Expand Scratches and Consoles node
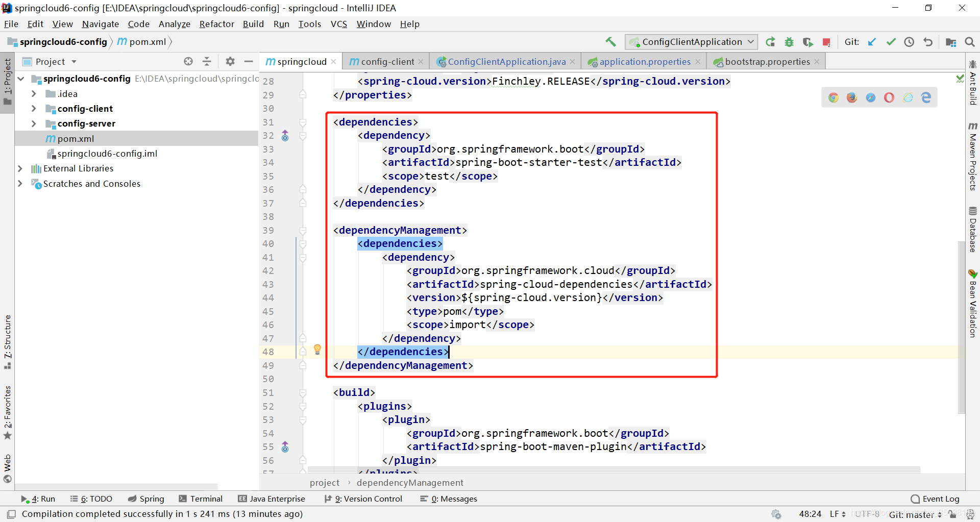The image size is (980, 522). [20, 183]
